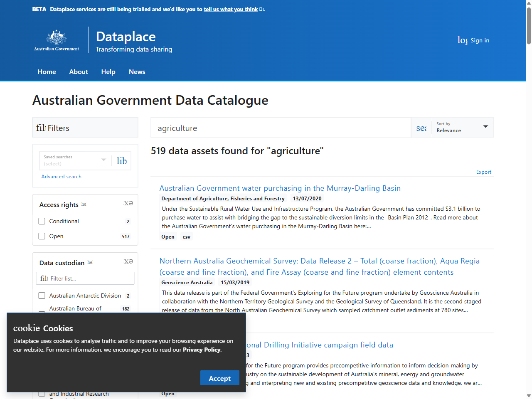The image size is (532, 399).
Task: Select the Australian Antarctic Division custodian checkbox
Action: pyautogui.click(x=42, y=296)
